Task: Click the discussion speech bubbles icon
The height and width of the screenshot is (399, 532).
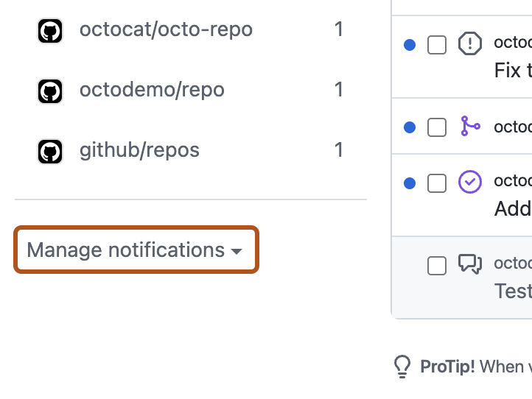Action: coord(470,264)
